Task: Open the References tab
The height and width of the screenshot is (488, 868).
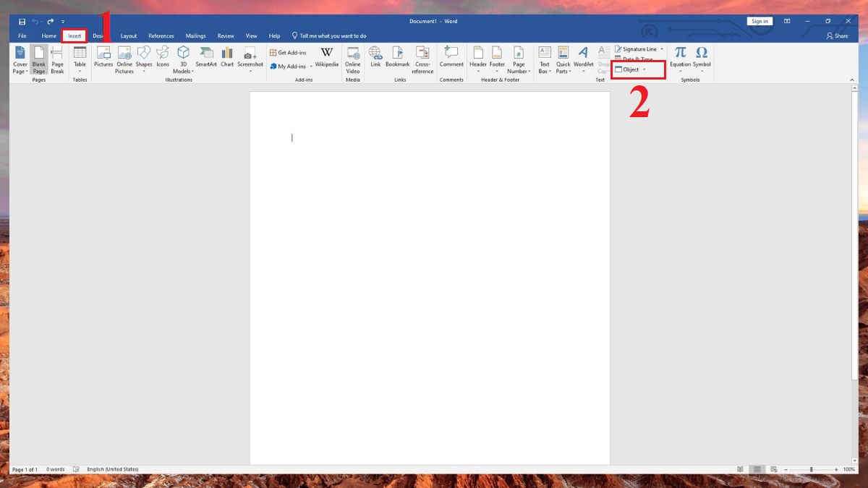Action: coord(161,35)
